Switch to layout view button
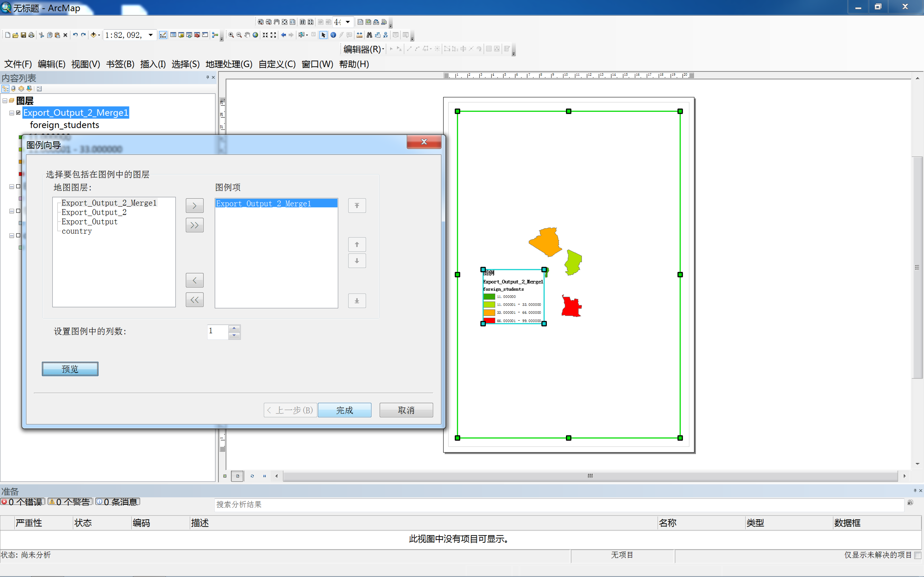 click(x=237, y=476)
